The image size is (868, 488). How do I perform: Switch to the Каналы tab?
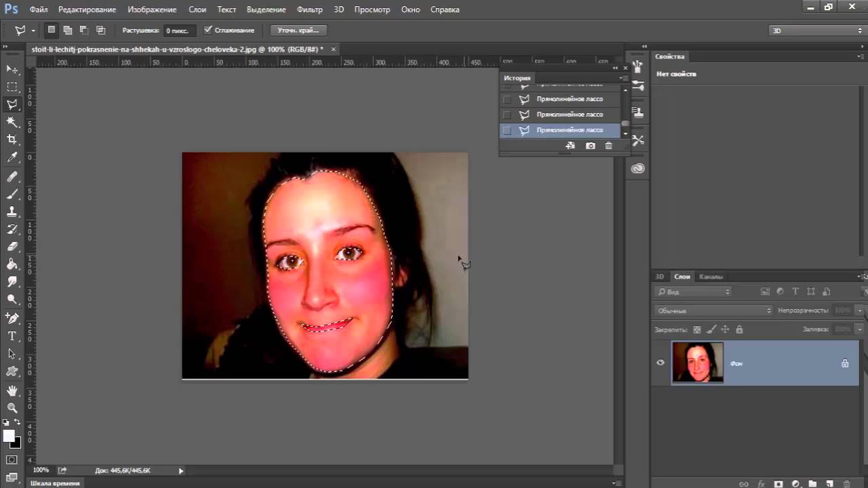pos(711,277)
